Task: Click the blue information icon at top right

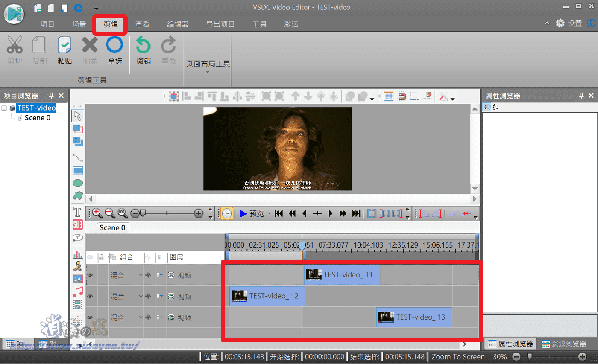Action: [591, 23]
